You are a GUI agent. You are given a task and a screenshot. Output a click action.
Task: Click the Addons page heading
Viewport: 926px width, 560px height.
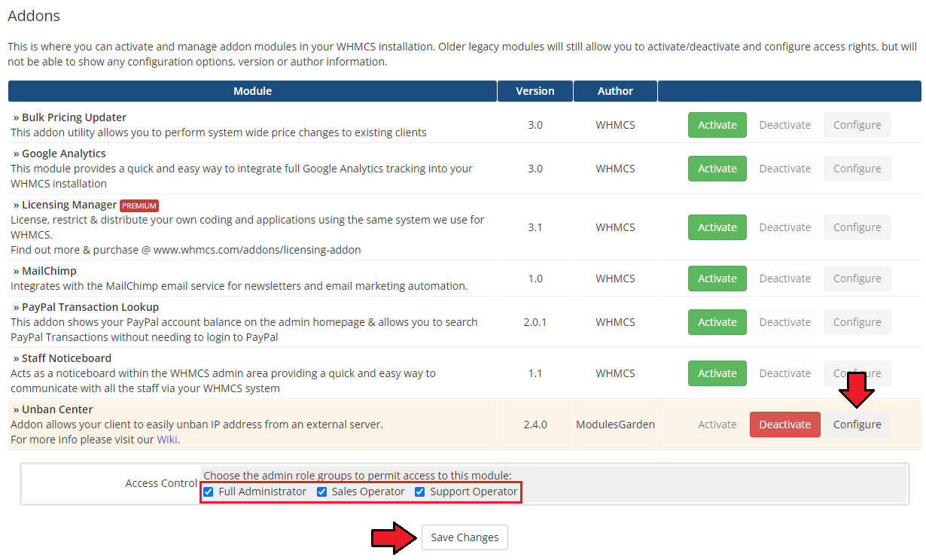click(34, 16)
